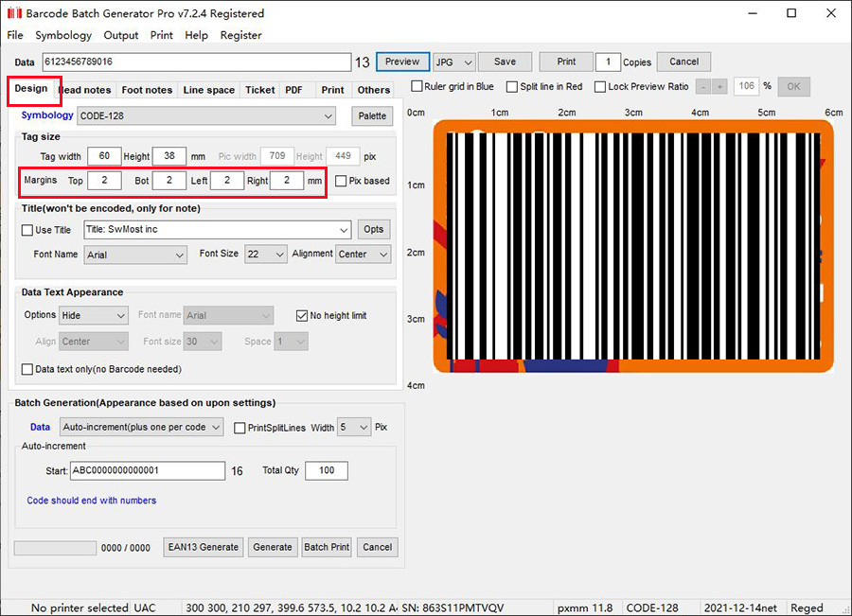The image size is (852, 616).
Task: Click the Copies count field
Action: pyautogui.click(x=608, y=62)
